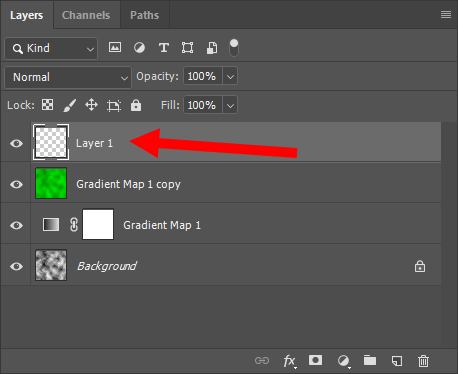Filter layers by adjustment layers icon
The image size is (458, 374).
click(x=139, y=48)
